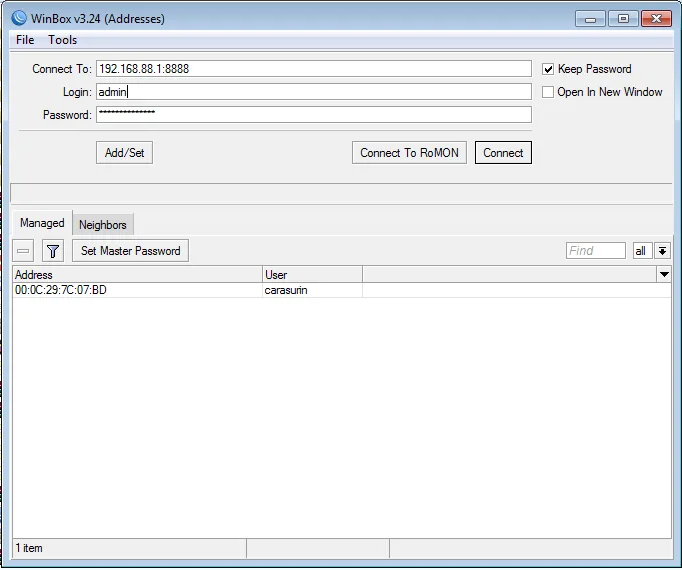This screenshot has height=570, width=682.
Task: Open the Tools menu
Action: pyautogui.click(x=63, y=40)
